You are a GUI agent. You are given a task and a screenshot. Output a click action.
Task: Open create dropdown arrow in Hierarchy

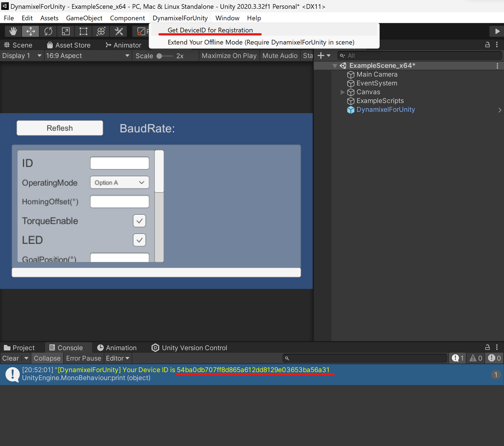(x=329, y=56)
